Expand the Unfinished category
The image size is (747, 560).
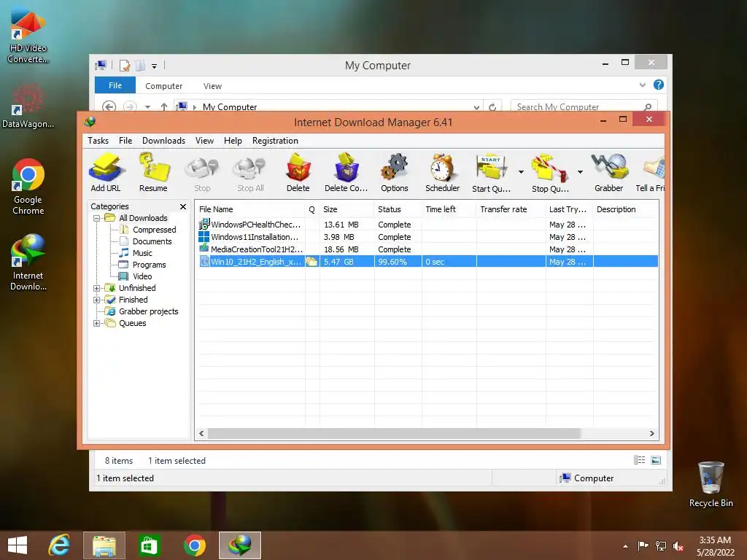pyautogui.click(x=96, y=288)
